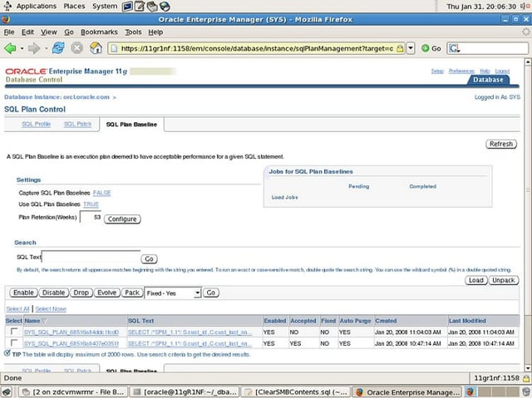Open the back button history dropdown arrow
This screenshot has height=398, width=532.
pyautogui.click(x=22, y=48)
